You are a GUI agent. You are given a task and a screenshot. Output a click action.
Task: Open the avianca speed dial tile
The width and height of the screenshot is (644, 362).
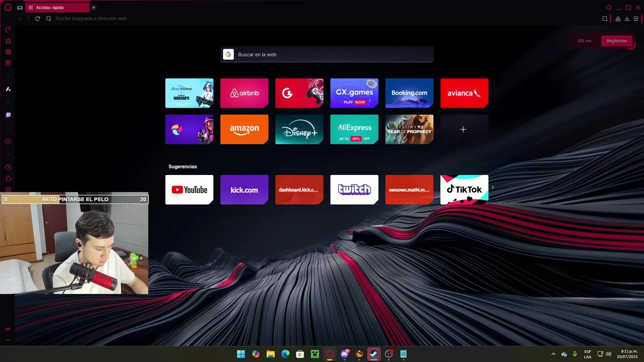point(464,93)
